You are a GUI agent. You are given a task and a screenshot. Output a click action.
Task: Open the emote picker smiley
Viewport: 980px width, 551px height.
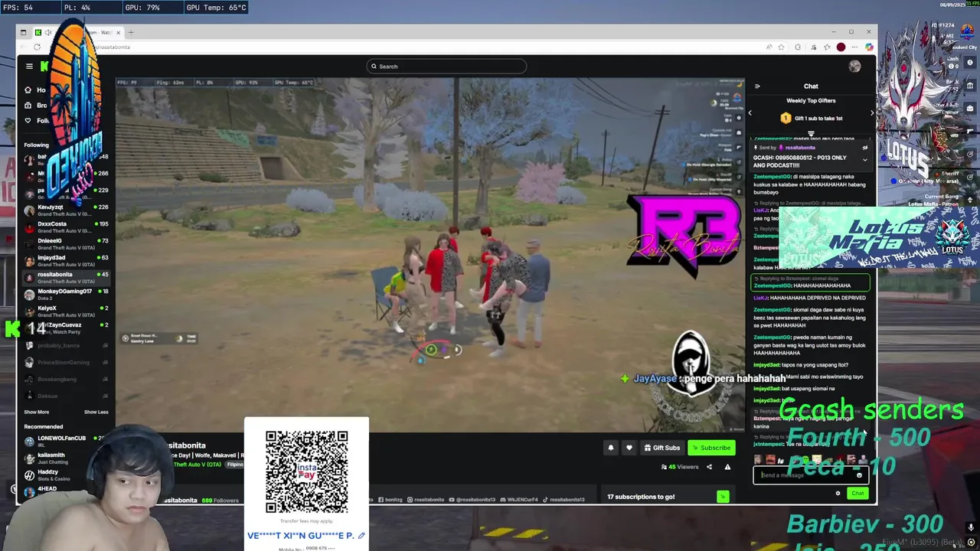(859, 475)
